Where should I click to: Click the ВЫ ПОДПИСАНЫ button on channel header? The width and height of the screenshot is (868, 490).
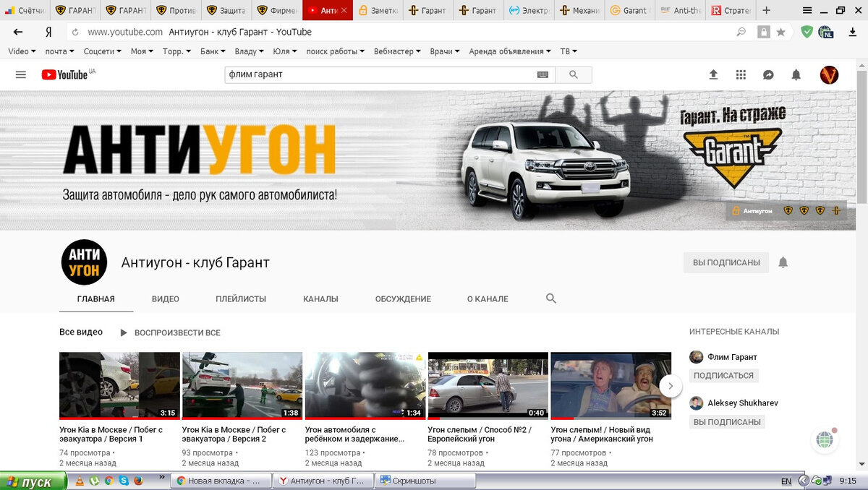726,262
